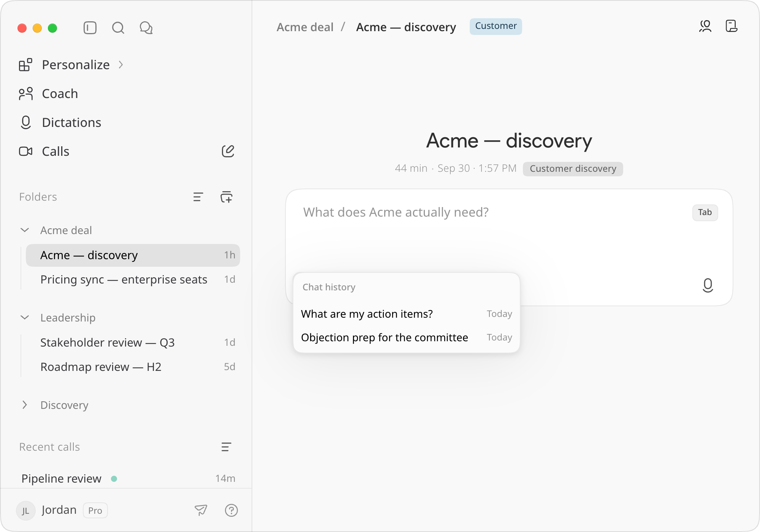
Task: Open search with the magnifier icon
Action: (118, 28)
